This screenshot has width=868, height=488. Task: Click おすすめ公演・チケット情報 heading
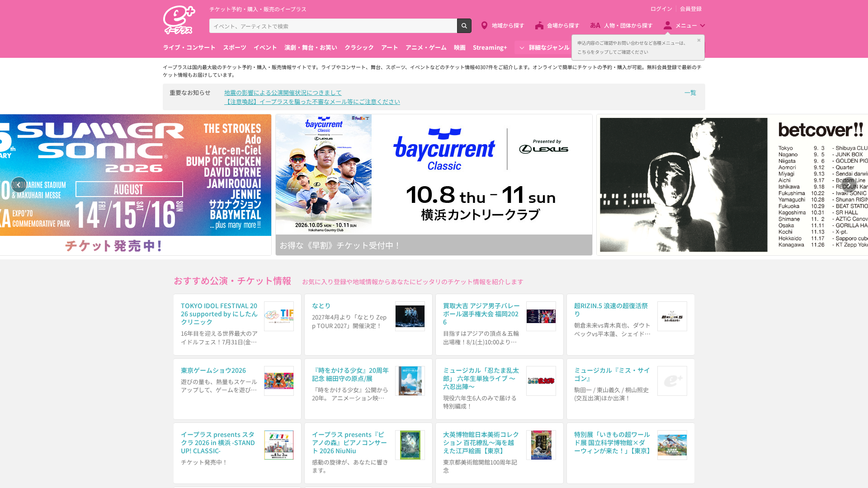pos(232,281)
